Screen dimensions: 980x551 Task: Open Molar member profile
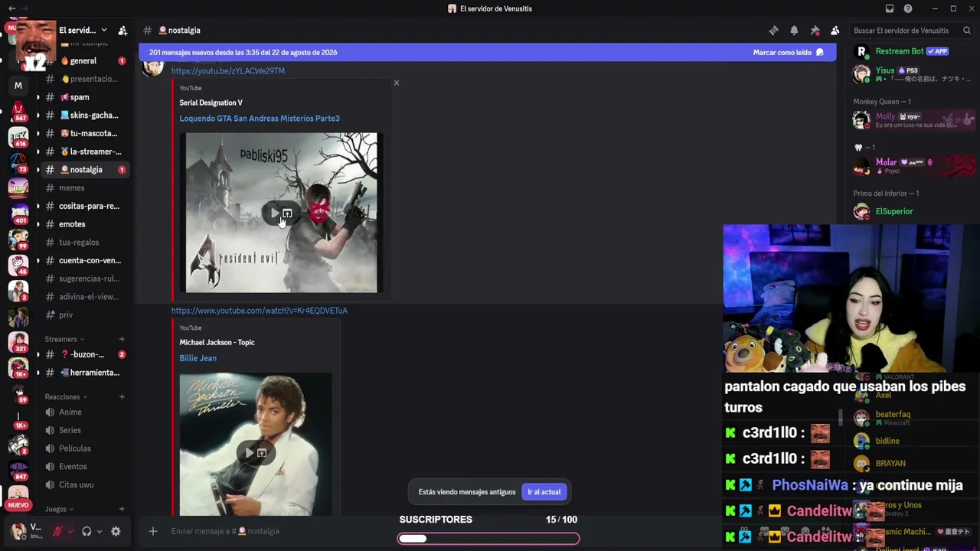click(x=911, y=166)
